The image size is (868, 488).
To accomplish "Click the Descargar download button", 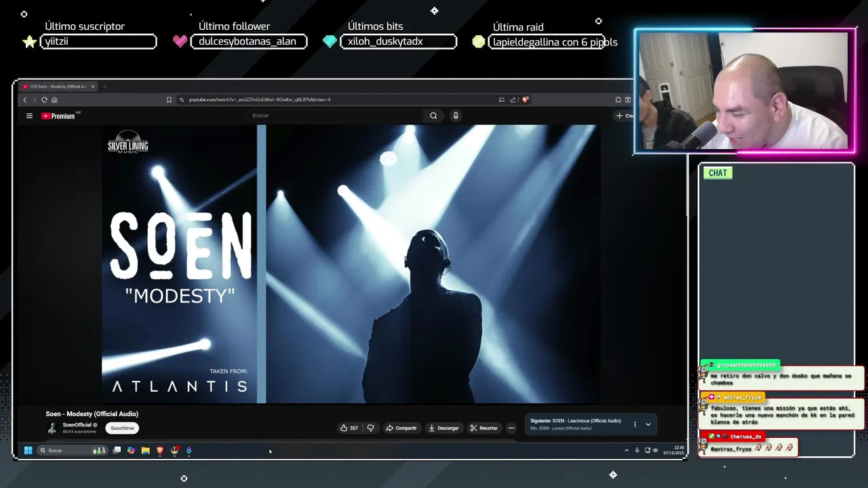I will [x=444, y=428].
